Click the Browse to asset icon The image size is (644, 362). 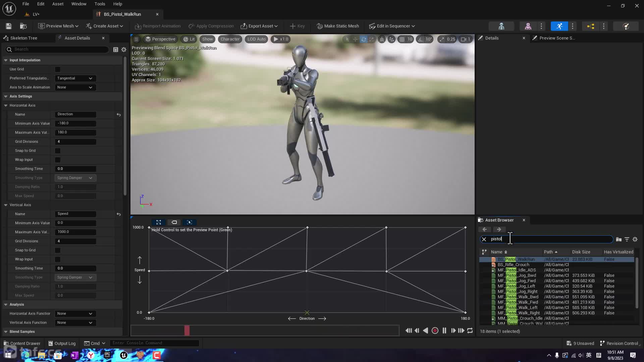point(23,26)
